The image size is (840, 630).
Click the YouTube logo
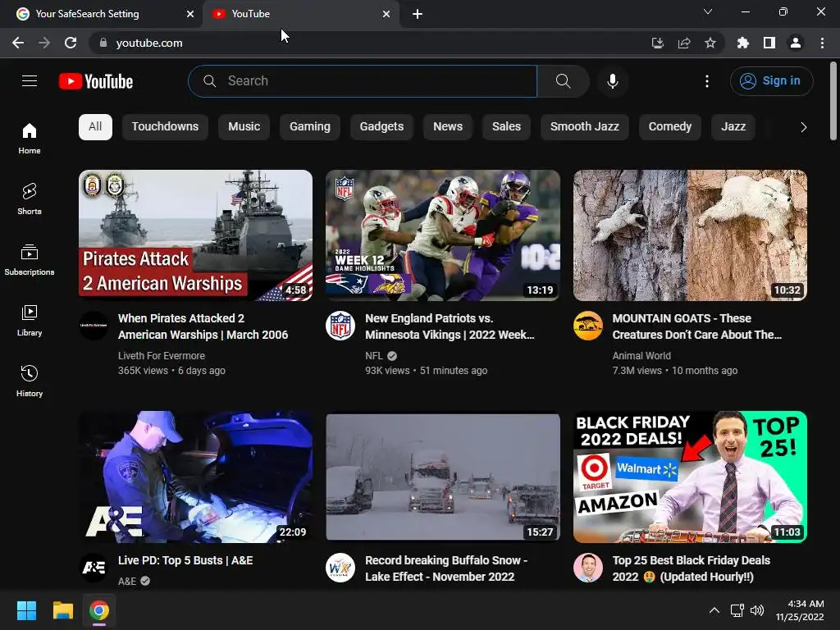point(96,81)
